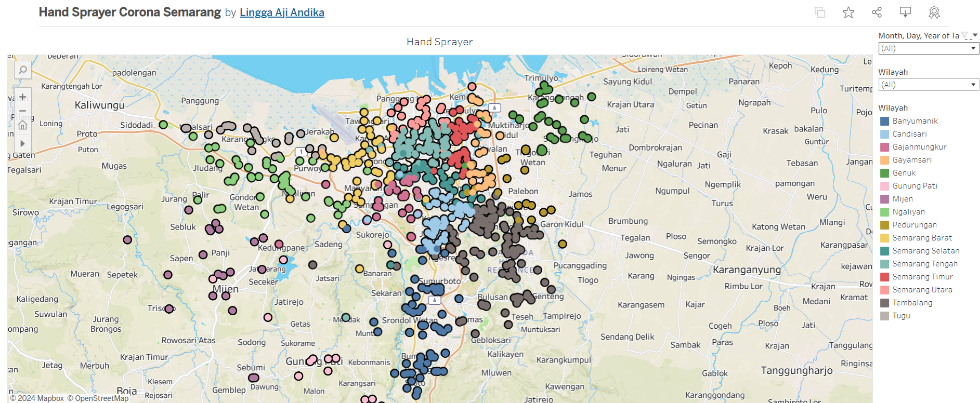The width and height of the screenshot is (980, 403).
Task: Click the filter funnel icon beside Month, Day, Year
Action: click(965, 35)
